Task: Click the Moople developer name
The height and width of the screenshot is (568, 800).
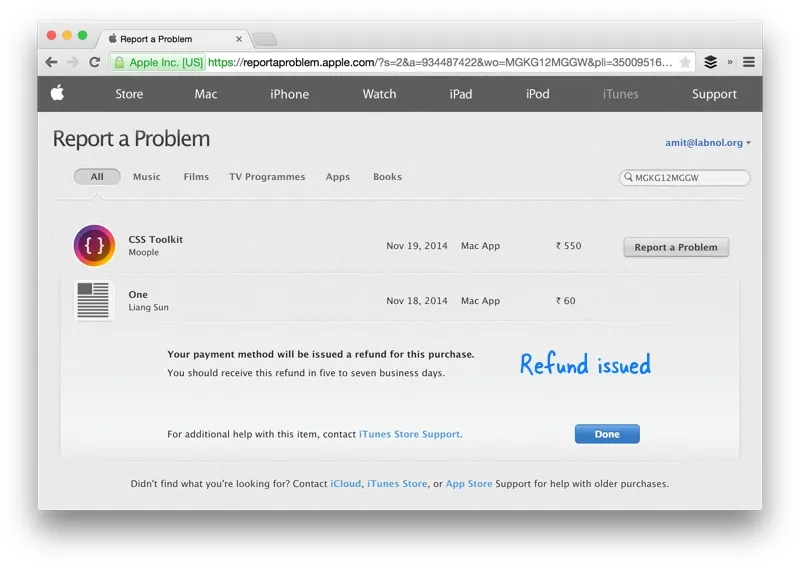Action: click(x=143, y=252)
